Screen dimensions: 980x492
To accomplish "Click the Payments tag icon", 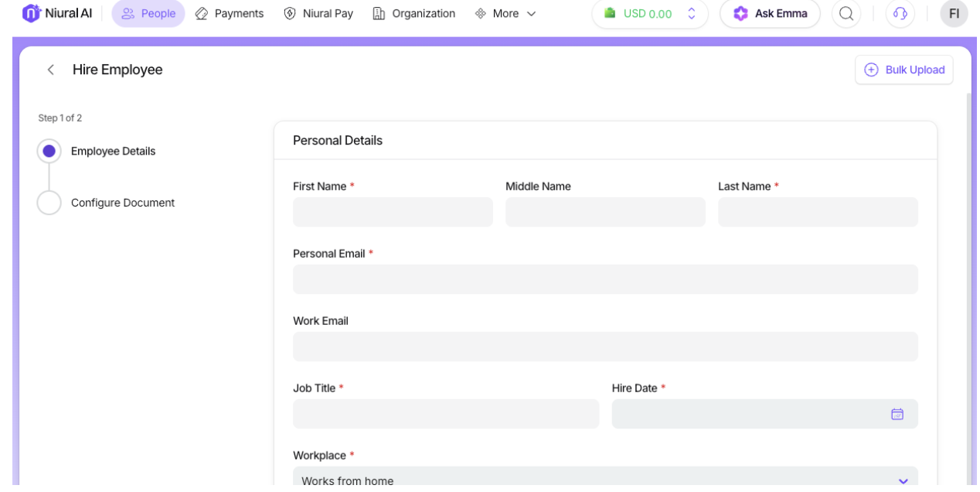I will pos(202,13).
